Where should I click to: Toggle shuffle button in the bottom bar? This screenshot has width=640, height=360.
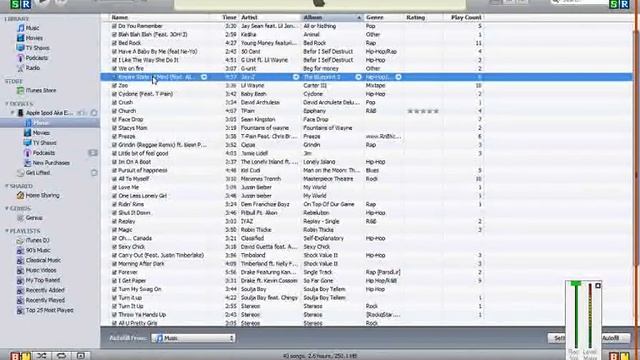pyautogui.click(x=42, y=356)
